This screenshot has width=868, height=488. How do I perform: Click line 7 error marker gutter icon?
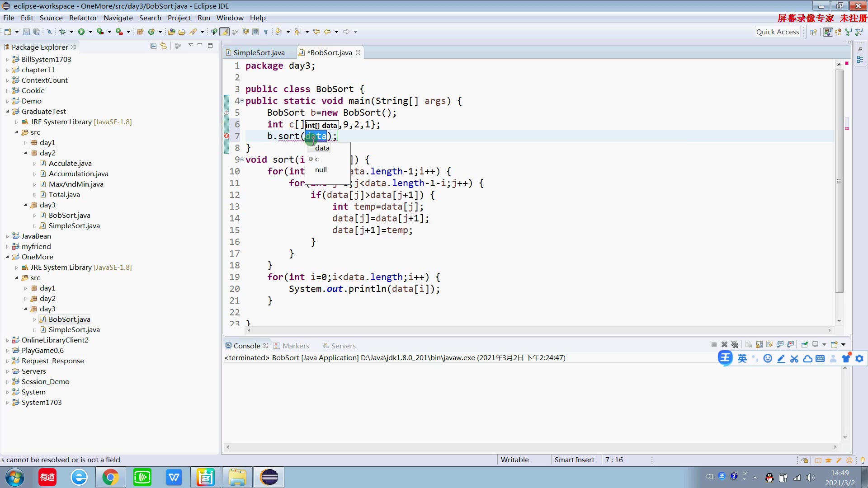coord(227,136)
